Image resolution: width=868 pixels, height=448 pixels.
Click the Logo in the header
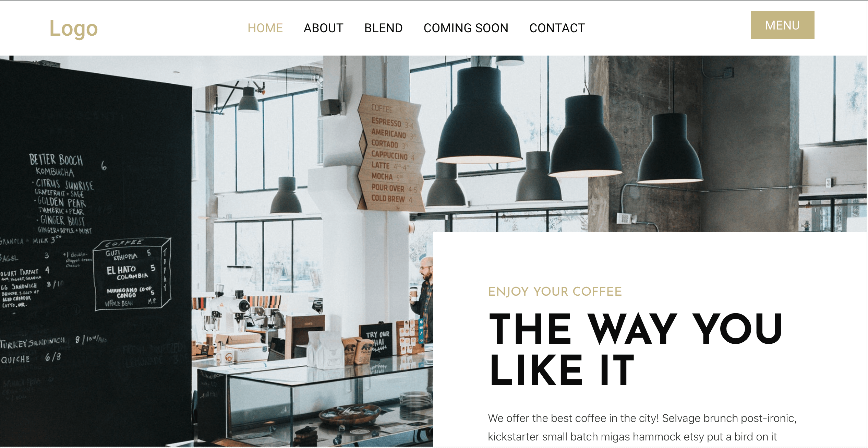click(x=74, y=28)
